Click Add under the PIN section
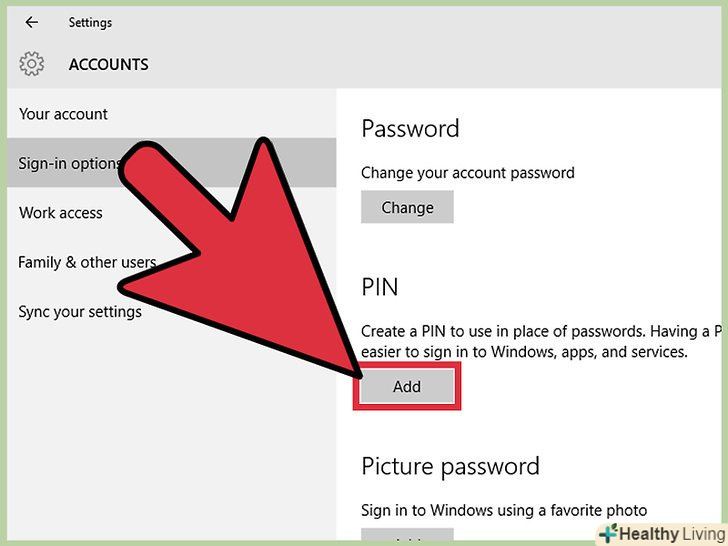Screen dimensions: 728x546 (x=406, y=387)
